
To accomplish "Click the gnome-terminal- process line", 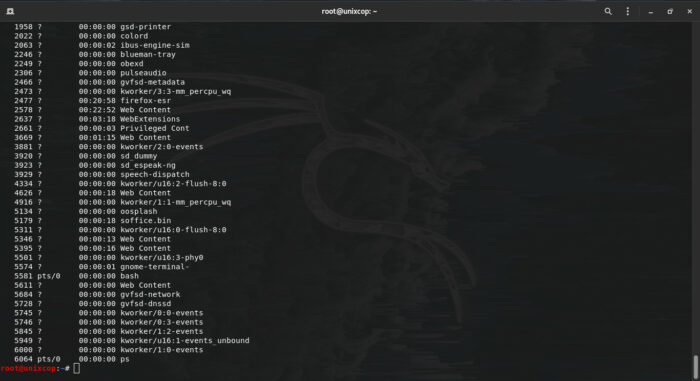I will [x=101, y=267].
